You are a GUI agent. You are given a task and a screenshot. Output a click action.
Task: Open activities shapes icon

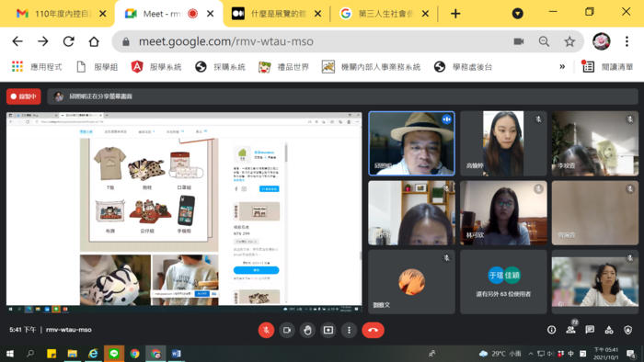tap(609, 330)
